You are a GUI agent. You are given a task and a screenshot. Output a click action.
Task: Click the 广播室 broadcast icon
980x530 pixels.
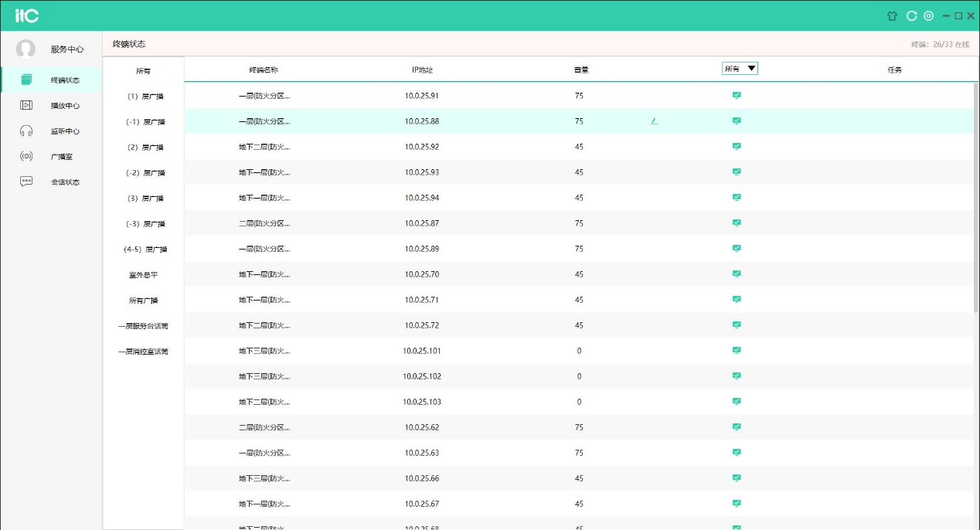26,156
